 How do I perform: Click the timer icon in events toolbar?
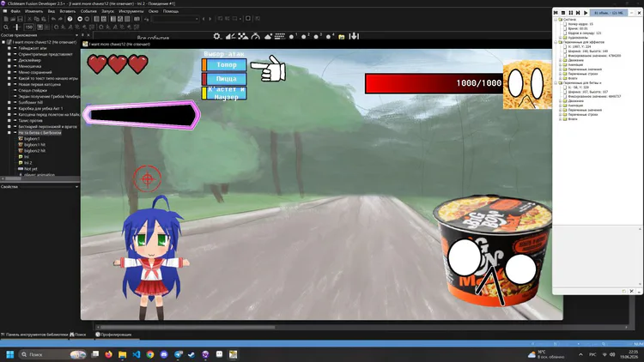pos(255,37)
